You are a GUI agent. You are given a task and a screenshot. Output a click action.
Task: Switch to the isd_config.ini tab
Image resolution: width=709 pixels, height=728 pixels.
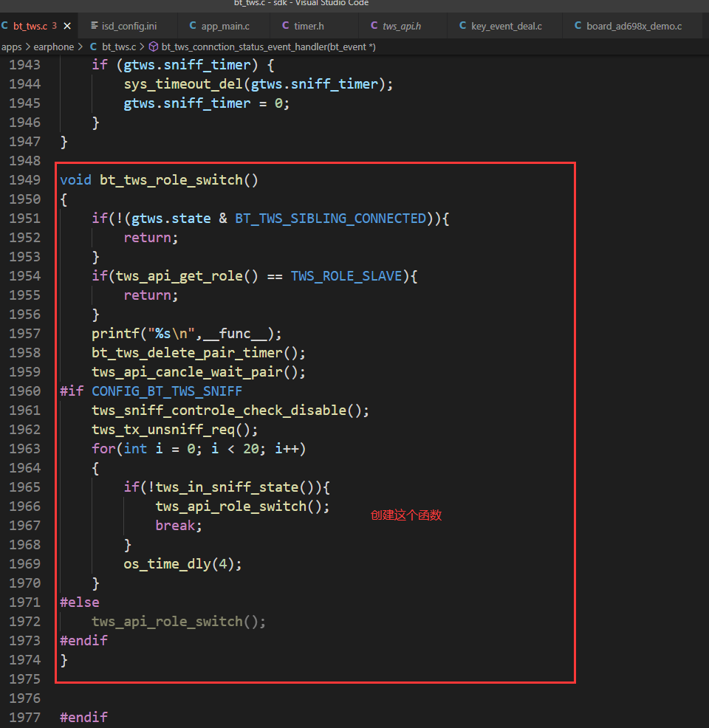(124, 26)
